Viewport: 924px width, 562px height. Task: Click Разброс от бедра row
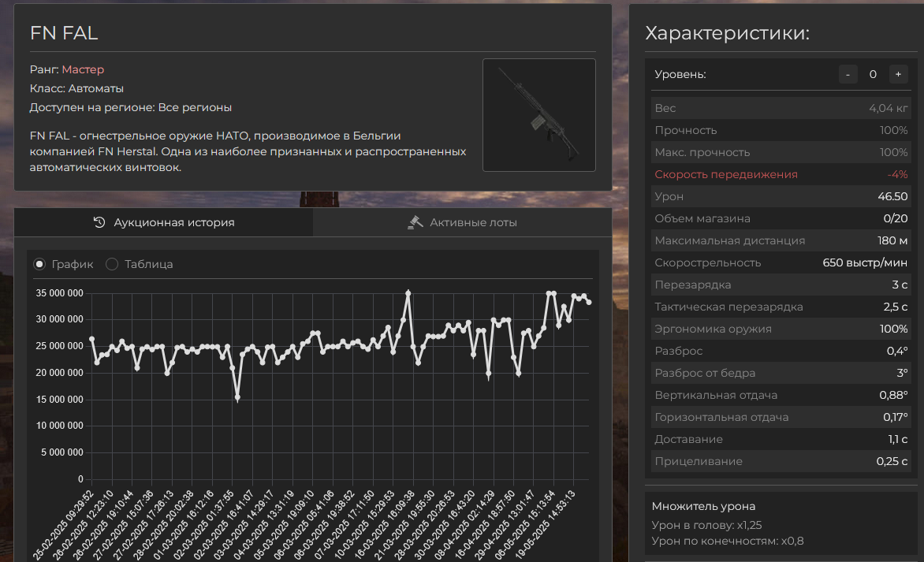point(781,373)
